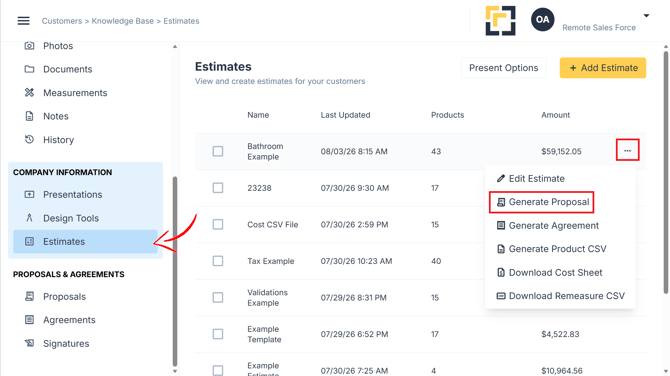Click the icon beside Generate Agreement
This screenshot has width=670, height=376.
coord(501,226)
